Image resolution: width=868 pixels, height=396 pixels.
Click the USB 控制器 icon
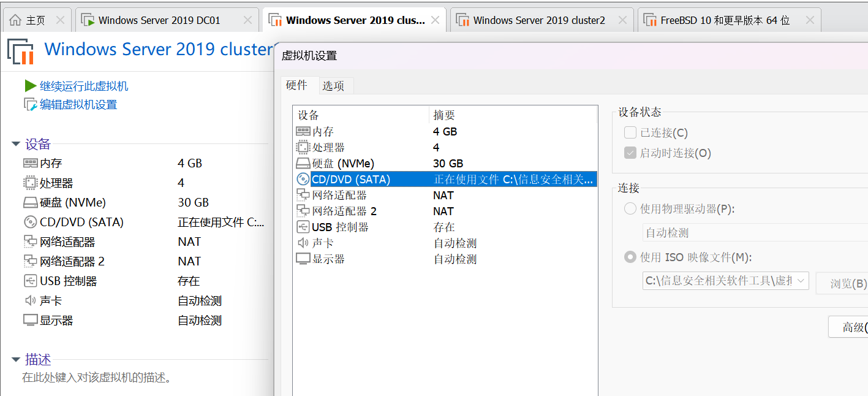pyautogui.click(x=302, y=227)
